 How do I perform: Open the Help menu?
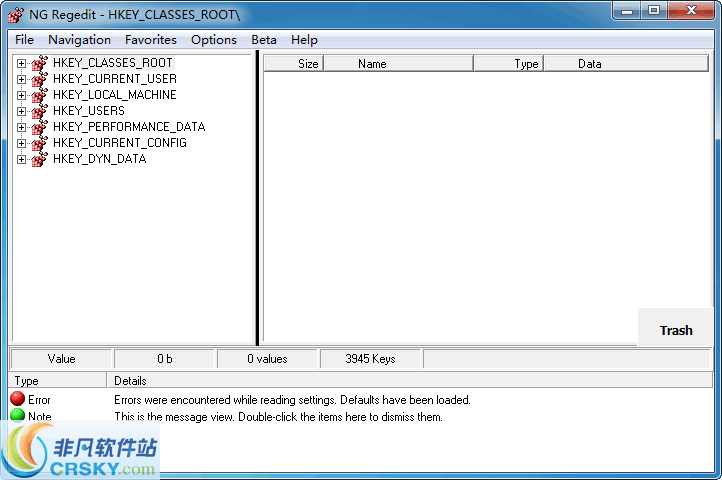click(x=304, y=40)
